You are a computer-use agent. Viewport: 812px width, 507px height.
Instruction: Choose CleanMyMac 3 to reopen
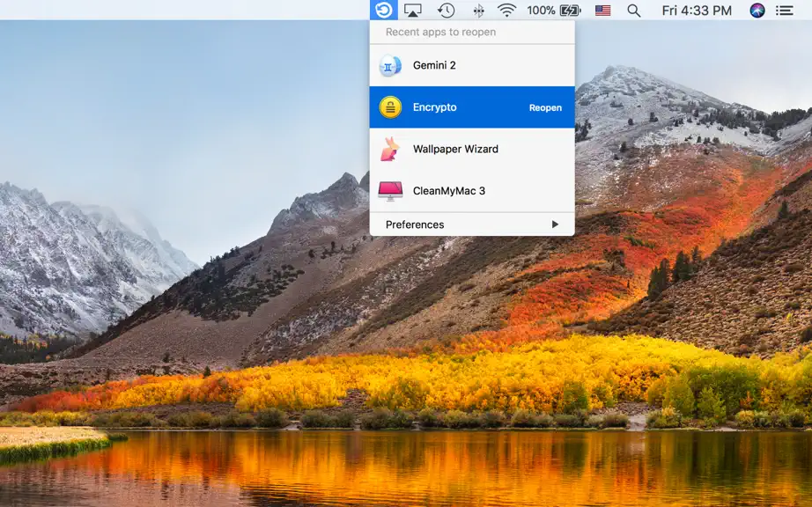point(472,191)
